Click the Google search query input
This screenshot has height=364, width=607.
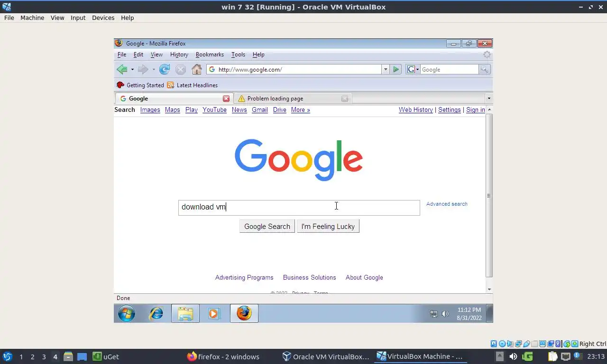[299, 208]
